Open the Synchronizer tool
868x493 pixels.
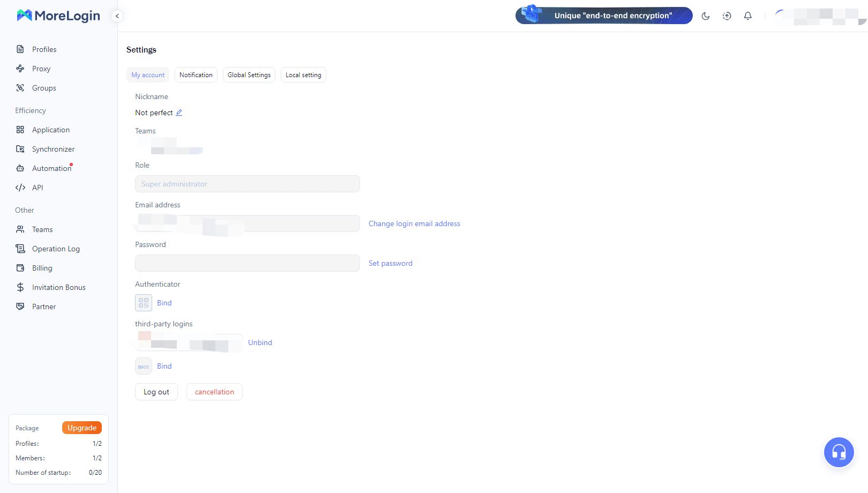[x=53, y=148]
